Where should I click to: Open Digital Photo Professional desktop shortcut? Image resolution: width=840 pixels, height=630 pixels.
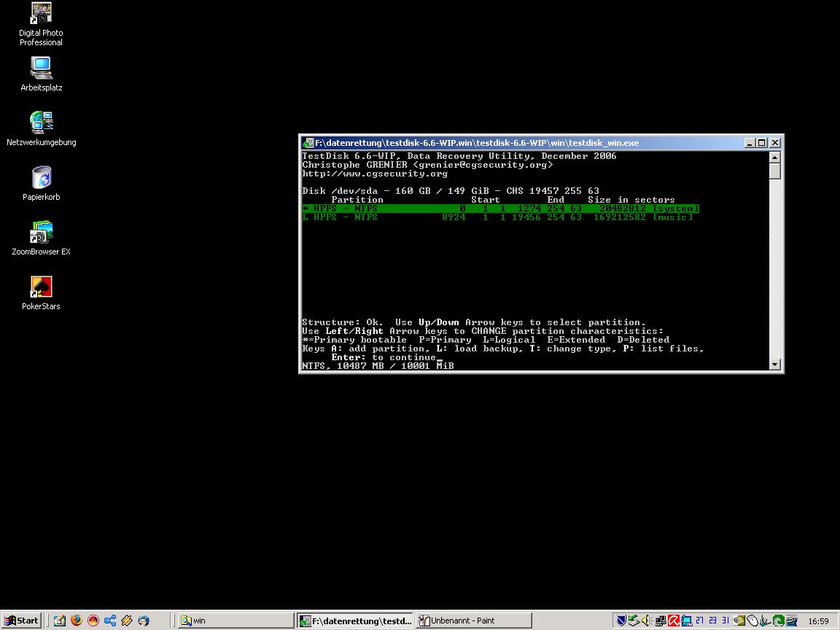pyautogui.click(x=41, y=24)
